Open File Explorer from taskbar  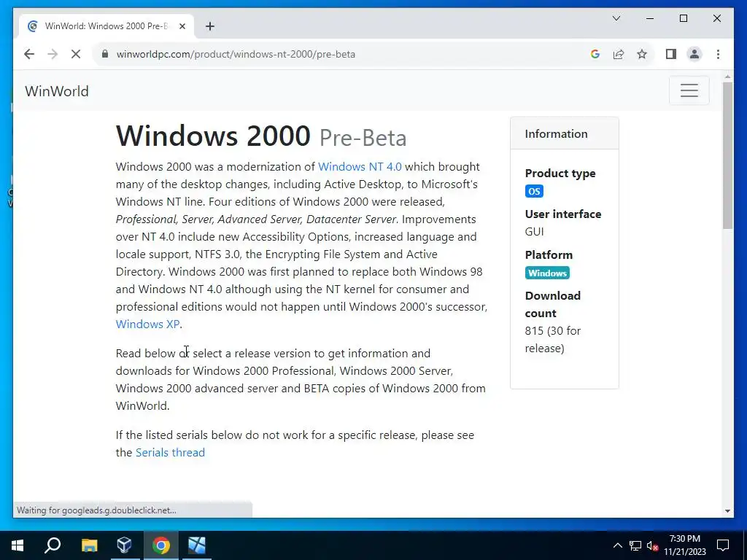[x=89, y=545]
